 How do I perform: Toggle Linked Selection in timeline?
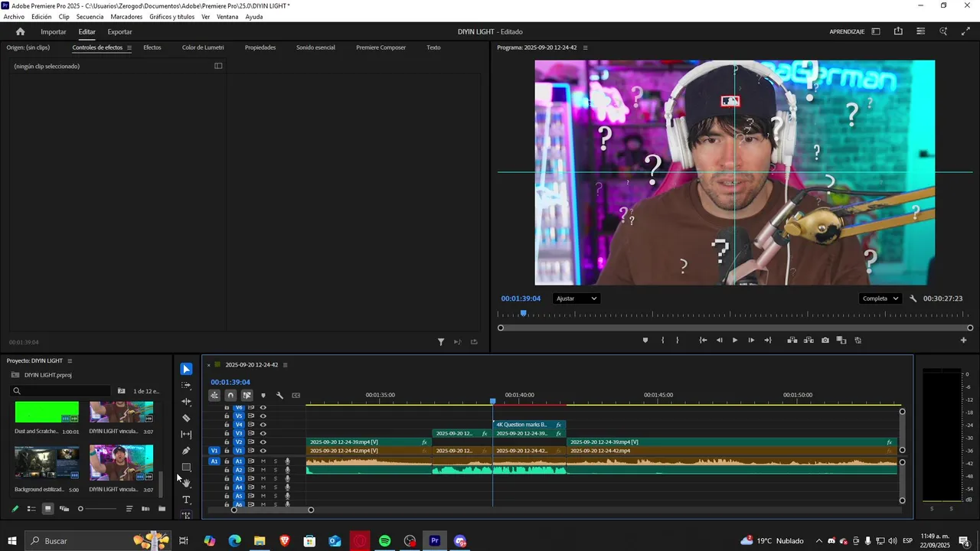point(247,396)
